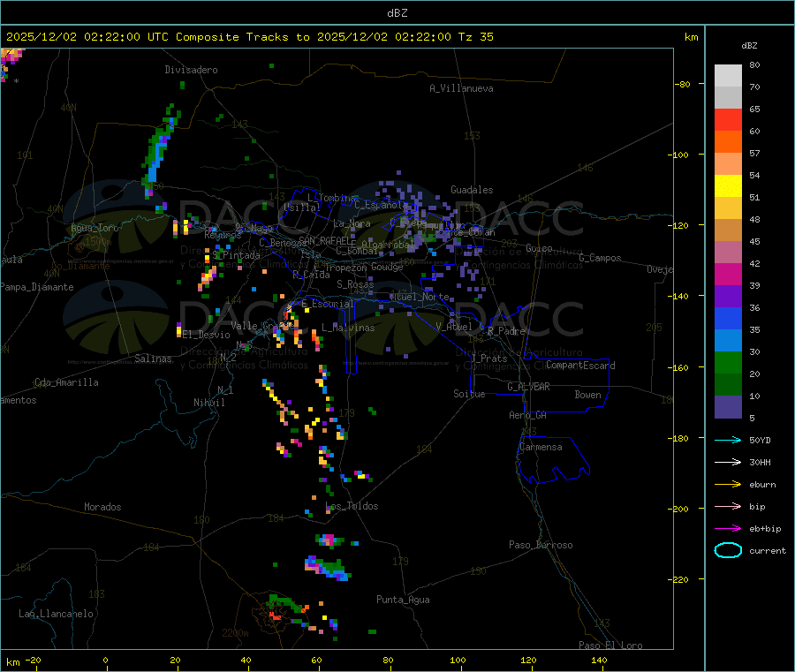
Task: Click the 'Paso_El_Loro' map label
Action: point(610,646)
